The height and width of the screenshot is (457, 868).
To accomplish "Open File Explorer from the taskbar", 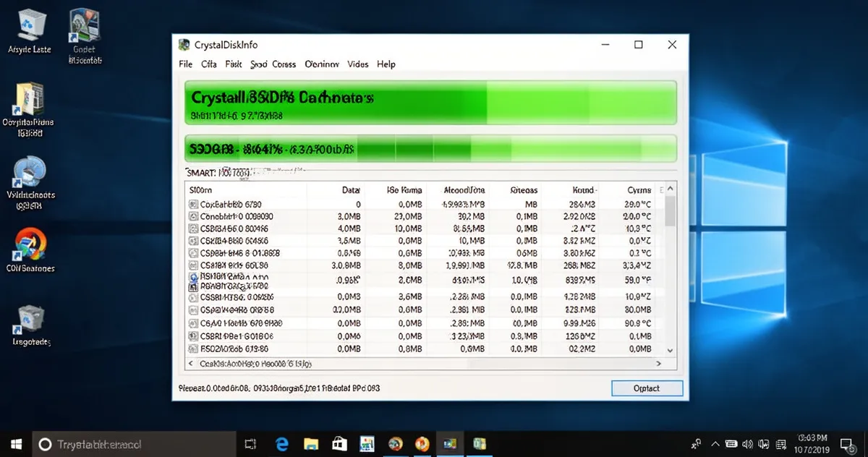I will (x=311, y=444).
